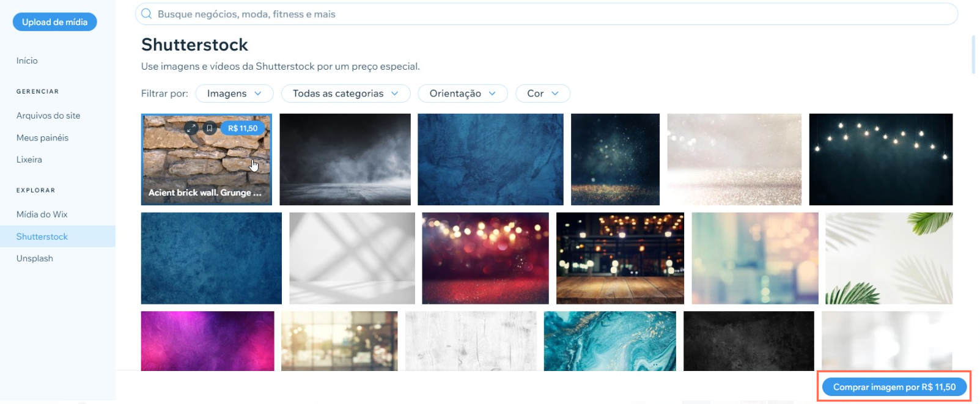Screen dimensions: 980x404
Task: Select the turquoise marble ink thumbnail
Action: tap(610, 341)
